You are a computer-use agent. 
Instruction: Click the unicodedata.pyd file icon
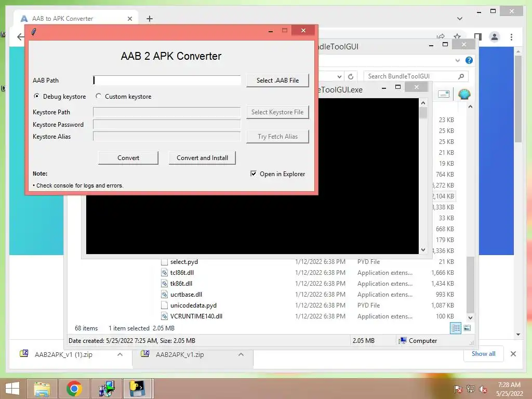[164, 305]
